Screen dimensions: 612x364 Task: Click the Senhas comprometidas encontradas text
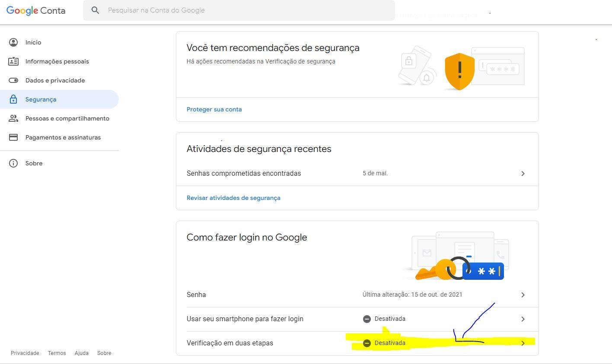[244, 174]
